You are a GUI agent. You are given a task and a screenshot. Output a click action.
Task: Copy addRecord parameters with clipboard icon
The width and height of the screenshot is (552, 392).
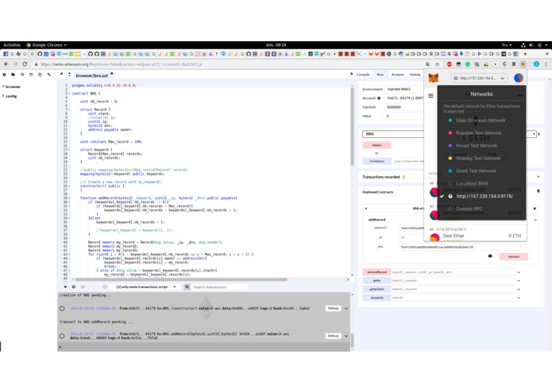tap(490, 256)
